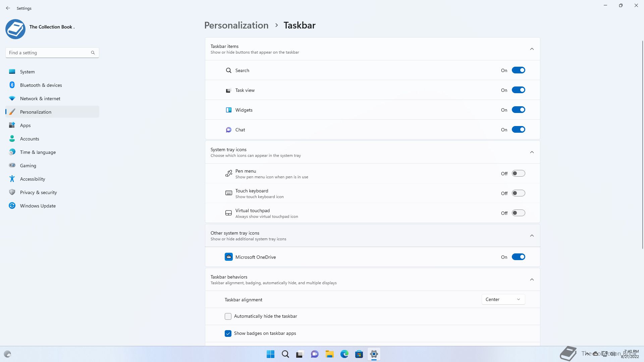Open Accessibility settings page
Screen dimensions: 644x362
click(x=52, y=179)
